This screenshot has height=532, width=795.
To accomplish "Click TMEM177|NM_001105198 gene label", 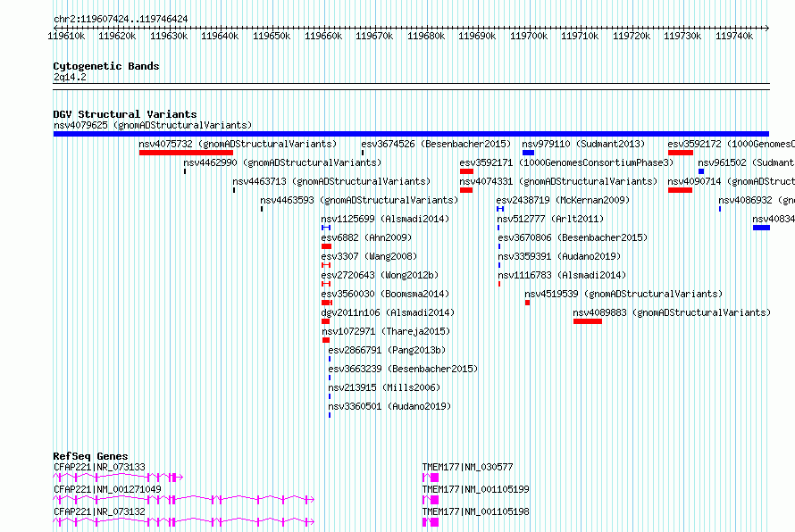I will point(475,511).
